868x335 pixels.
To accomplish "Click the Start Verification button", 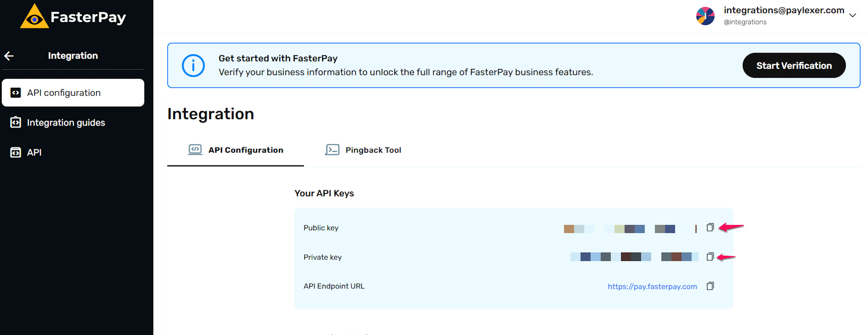I will [794, 66].
